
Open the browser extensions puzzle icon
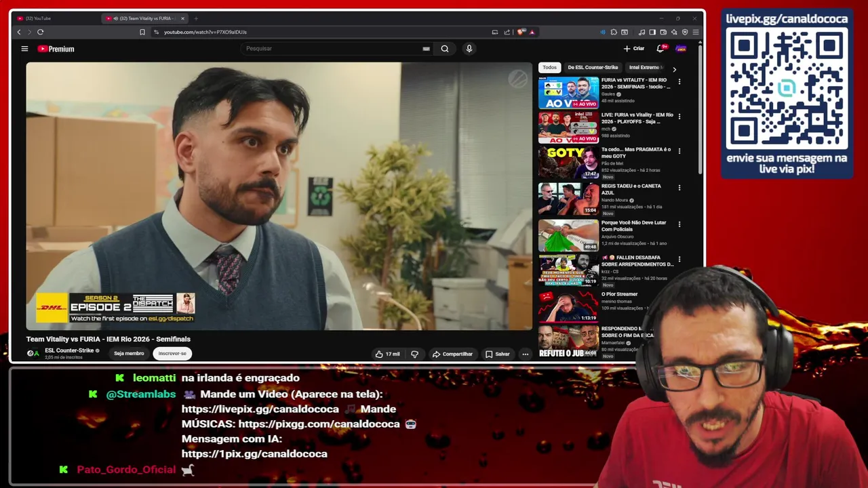click(x=614, y=32)
